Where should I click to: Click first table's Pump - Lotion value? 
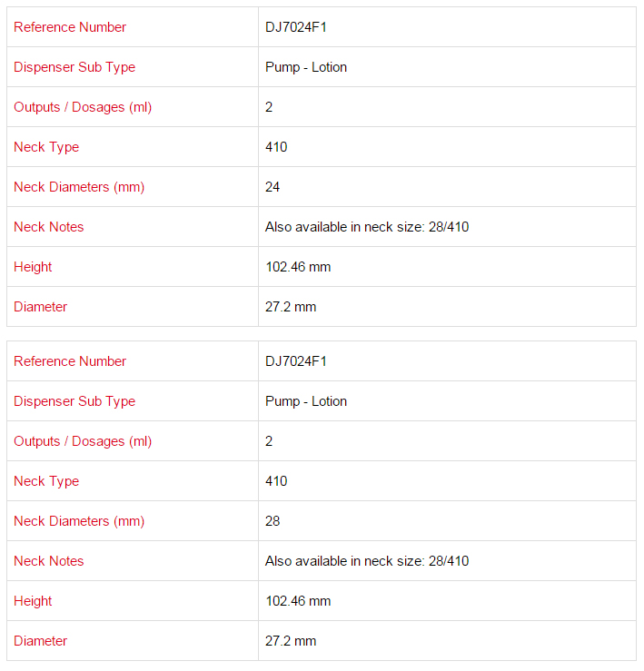pos(306,67)
